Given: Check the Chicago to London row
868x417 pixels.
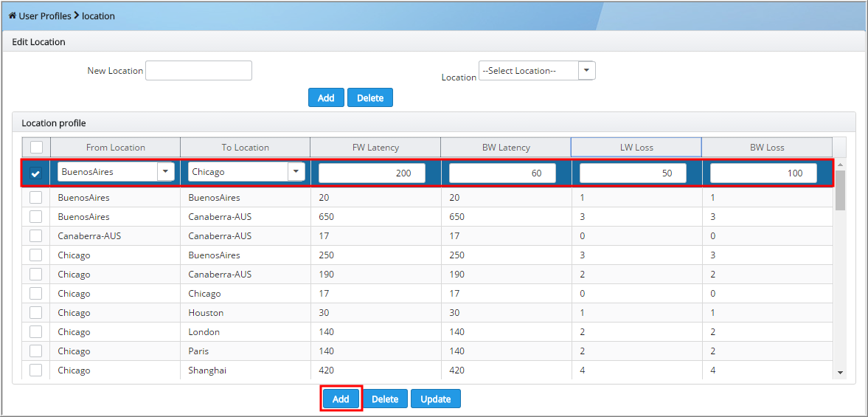Looking at the screenshot, I should pos(36,331).
